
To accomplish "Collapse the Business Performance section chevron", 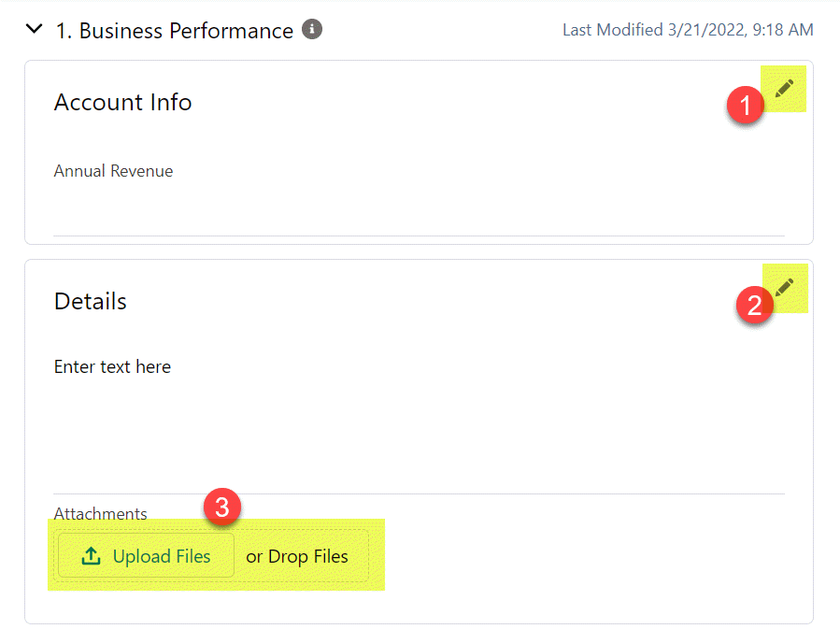I will 34,29.
